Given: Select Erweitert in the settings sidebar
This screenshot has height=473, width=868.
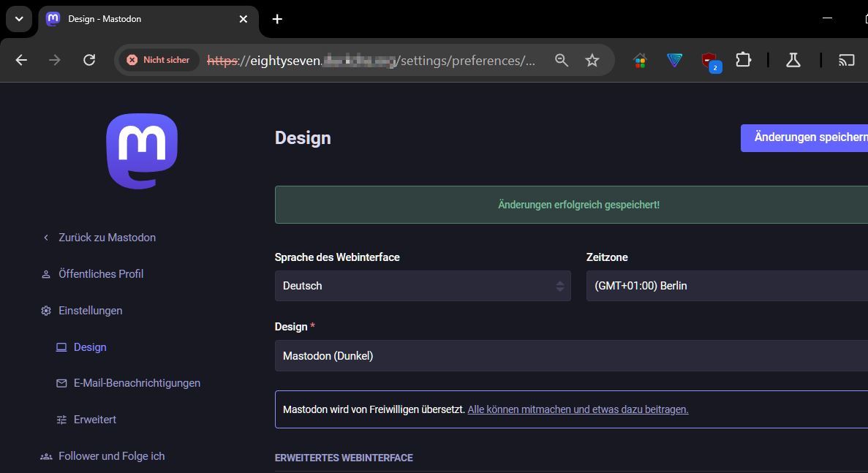Looking at the screenshot, I should click(94, 420).
